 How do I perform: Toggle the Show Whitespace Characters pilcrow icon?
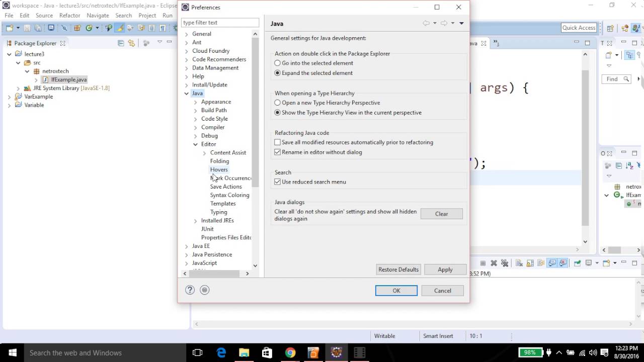pyautogui.click(x=163, y=28)
